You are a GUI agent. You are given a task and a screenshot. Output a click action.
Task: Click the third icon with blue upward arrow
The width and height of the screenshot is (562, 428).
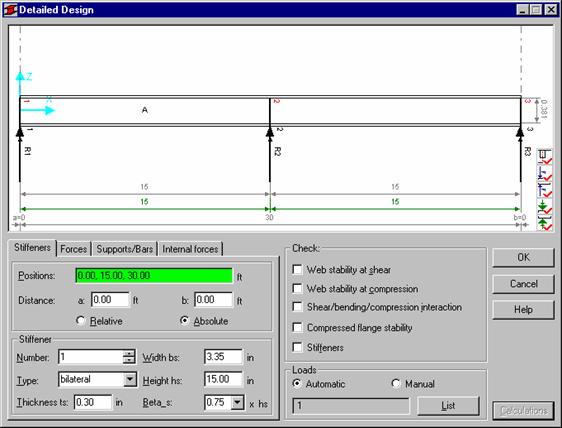(x=544, y=190)
